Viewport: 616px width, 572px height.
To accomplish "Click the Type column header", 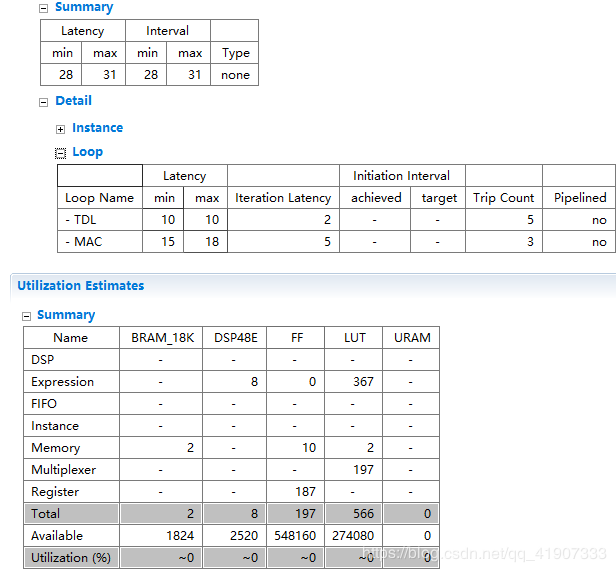I will [235, 53].
